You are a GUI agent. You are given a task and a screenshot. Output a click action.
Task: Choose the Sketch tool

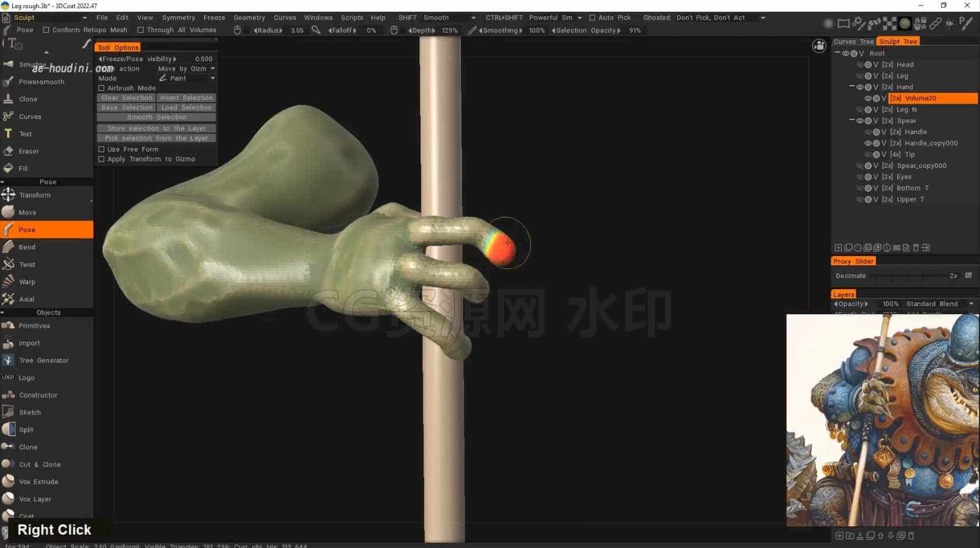pos(47,413)
